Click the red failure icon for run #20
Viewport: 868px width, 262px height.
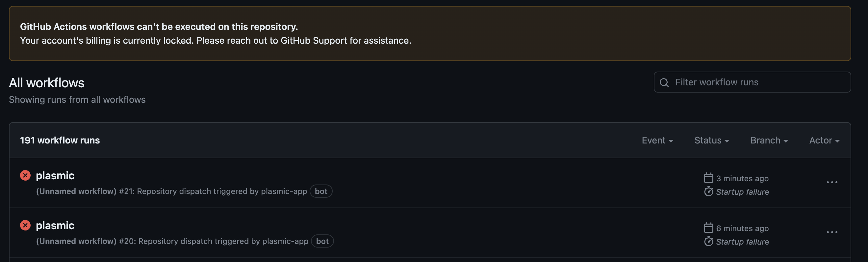(25, 225)
